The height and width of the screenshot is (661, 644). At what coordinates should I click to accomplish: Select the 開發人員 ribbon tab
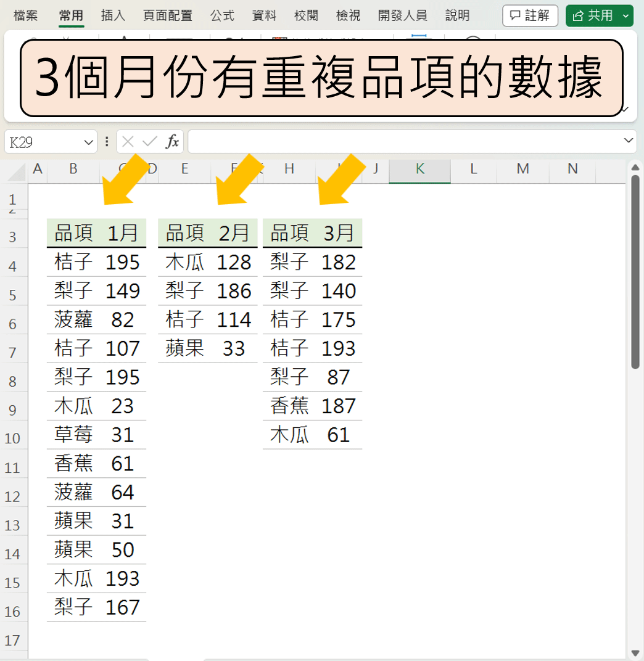pyautogui.click(x=403, y=15)
